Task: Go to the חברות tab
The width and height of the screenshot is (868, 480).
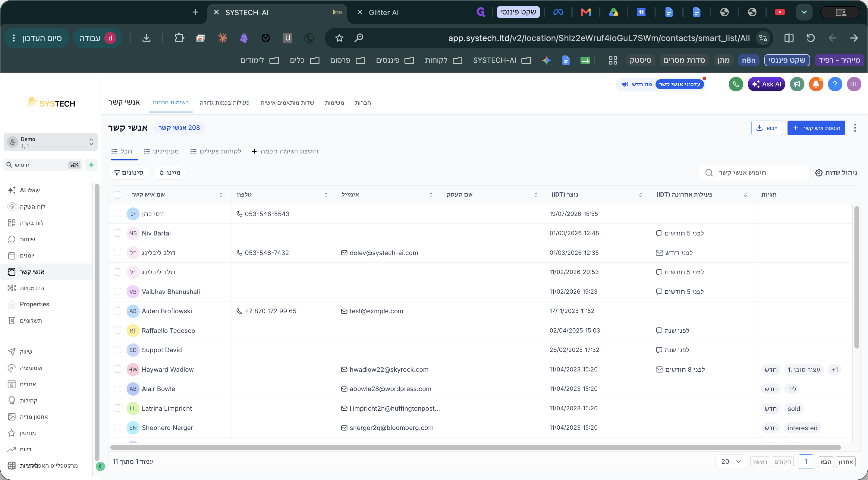Action: (x=363, y=103)
